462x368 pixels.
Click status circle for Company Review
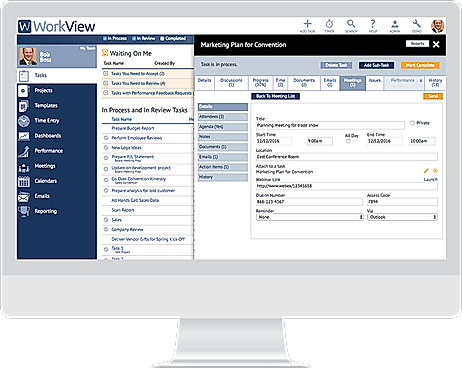coord(106,230)
